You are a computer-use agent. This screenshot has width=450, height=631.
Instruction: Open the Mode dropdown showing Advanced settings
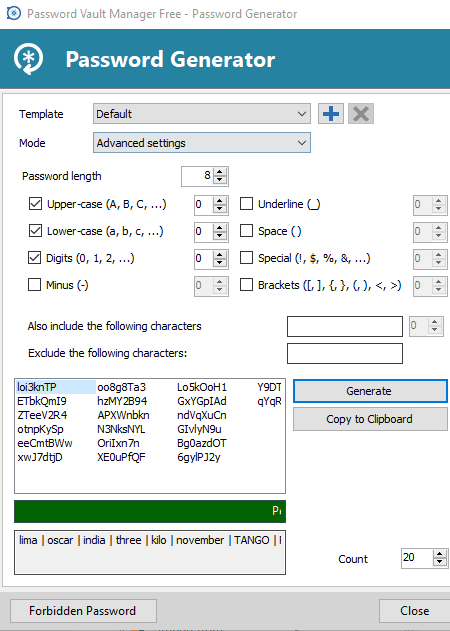coord(202,143)
